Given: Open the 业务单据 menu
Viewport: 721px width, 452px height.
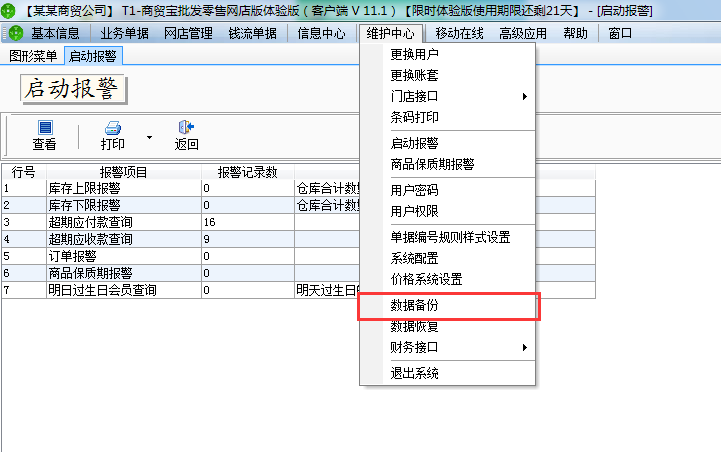Looking at the screenshot, I should click(x=124, y=33).
